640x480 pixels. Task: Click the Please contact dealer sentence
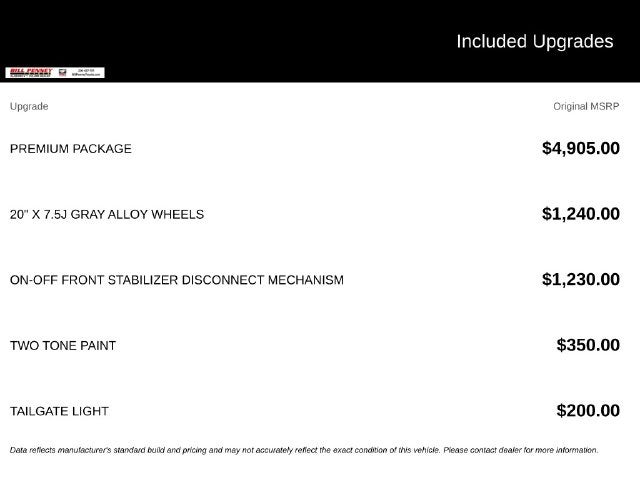pos(521,450)
